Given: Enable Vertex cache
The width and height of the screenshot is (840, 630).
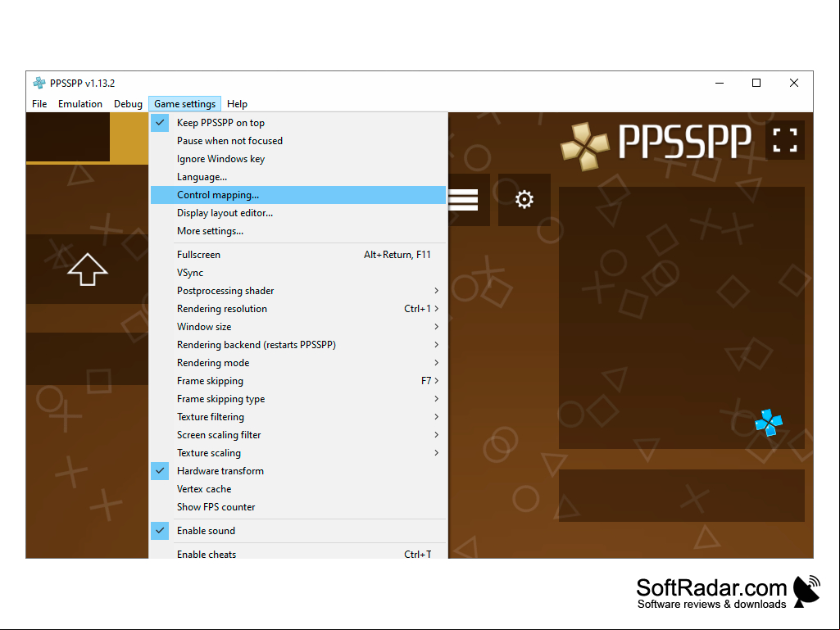Looking at the screenshot, I should pyautogui.click(x=297, y=489).
